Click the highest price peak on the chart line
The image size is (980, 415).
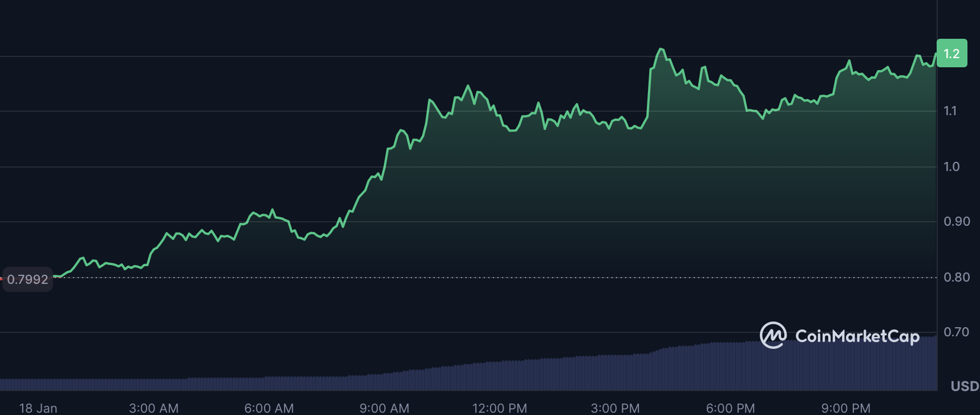tap(661, 49)
